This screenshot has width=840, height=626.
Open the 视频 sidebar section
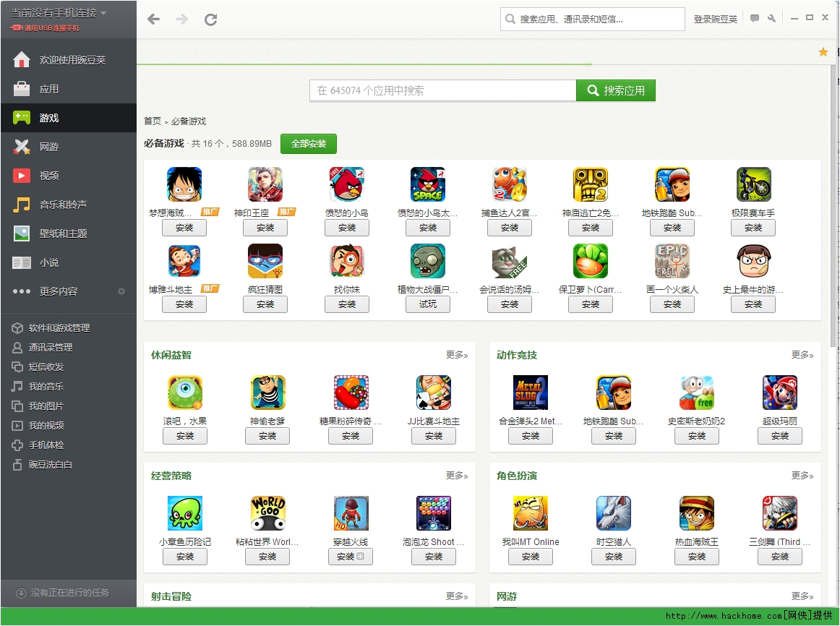click(x=69, y=176)
